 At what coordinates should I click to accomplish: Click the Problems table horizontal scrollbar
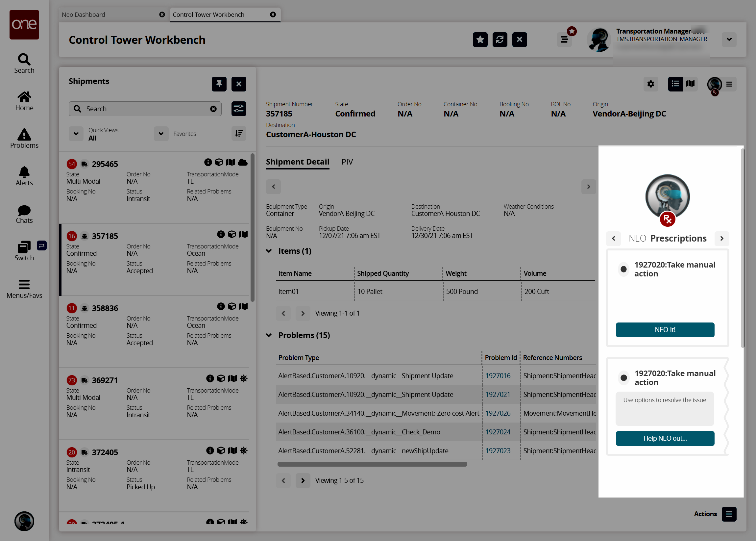click(x=372, y=464)
